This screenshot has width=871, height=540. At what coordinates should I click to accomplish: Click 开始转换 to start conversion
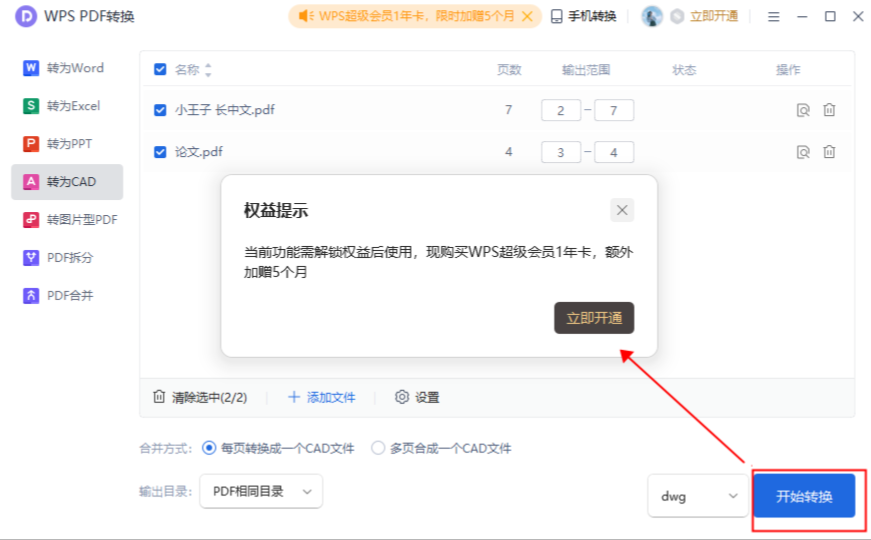point(804,496)
